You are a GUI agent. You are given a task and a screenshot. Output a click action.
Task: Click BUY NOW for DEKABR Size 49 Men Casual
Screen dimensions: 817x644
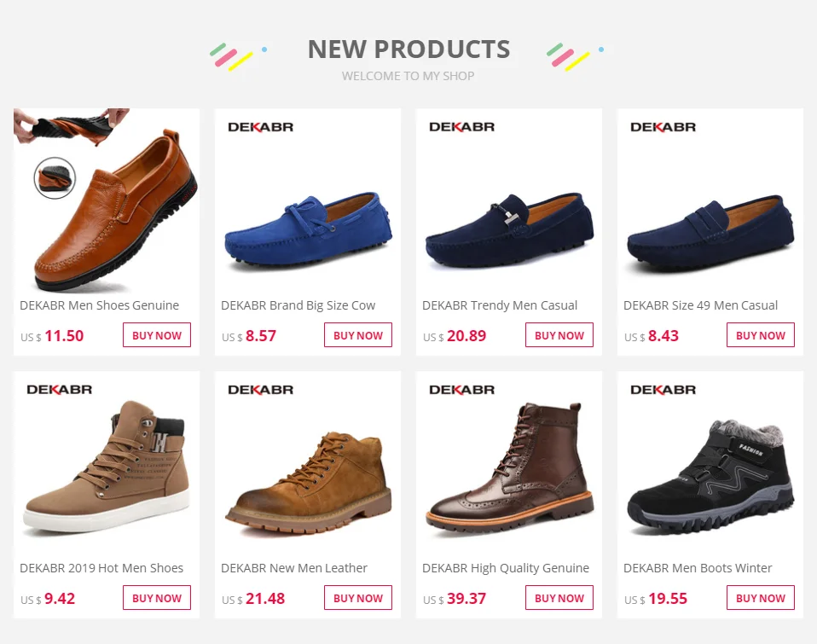(760, 335)
